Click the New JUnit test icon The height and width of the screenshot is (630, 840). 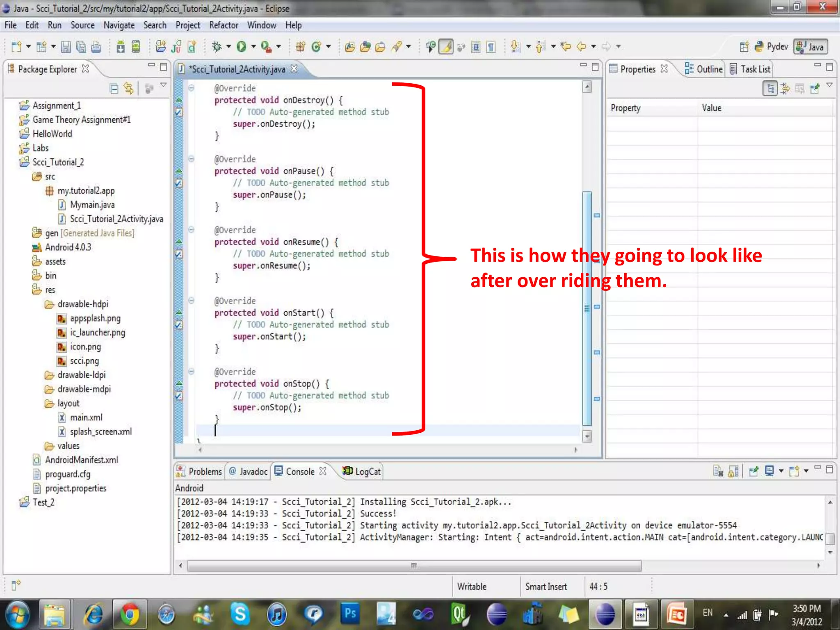[x=176, y=47]
